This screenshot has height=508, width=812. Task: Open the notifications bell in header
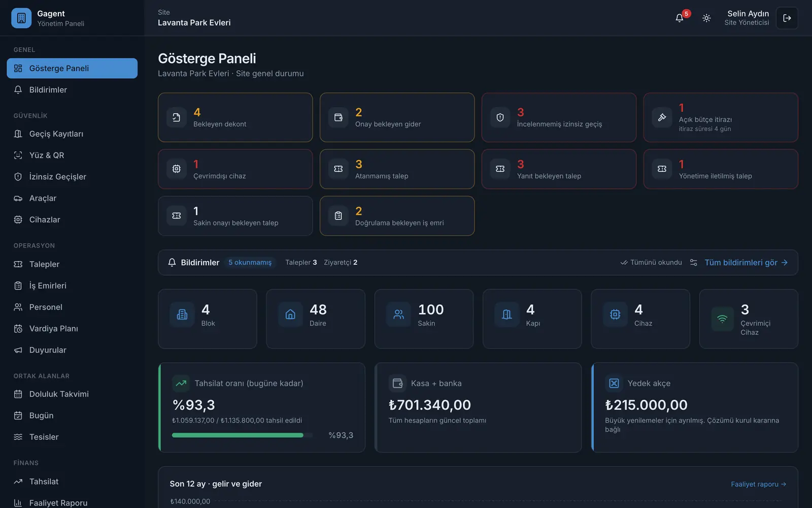pos(680,18)
